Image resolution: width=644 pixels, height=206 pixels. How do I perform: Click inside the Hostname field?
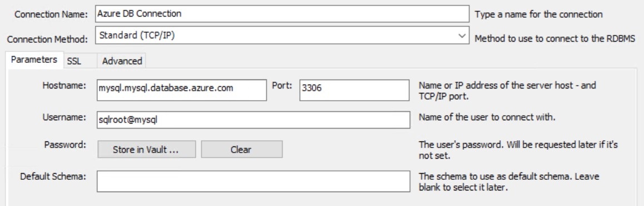point(181,90)
